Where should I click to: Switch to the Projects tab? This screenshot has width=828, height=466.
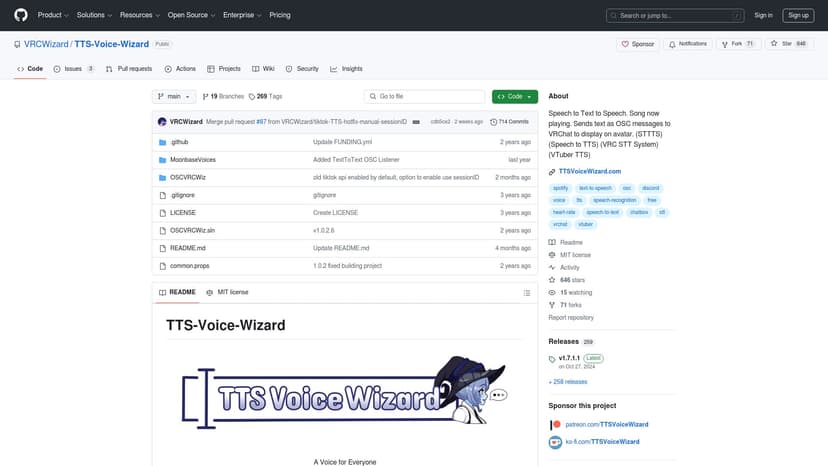(x=224, y=69)
